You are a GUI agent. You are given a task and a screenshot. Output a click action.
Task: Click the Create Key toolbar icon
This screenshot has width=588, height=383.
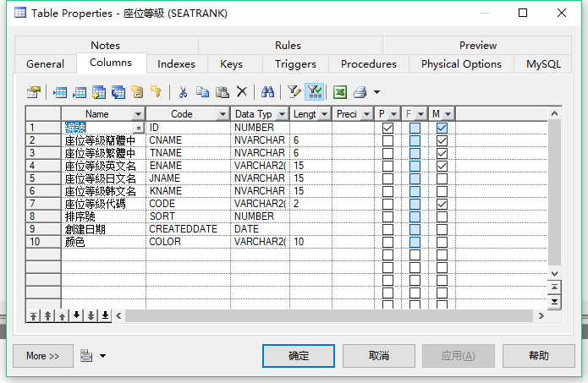click(x=156, y=92)
